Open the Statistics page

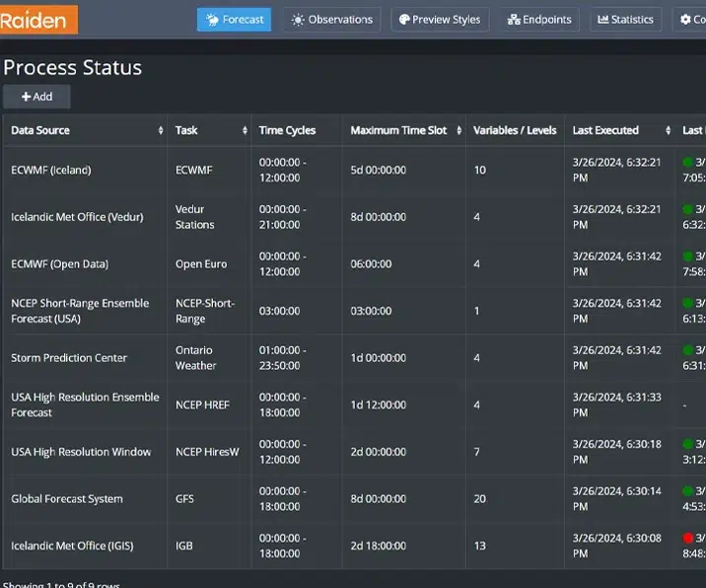(x=626, y=20)
